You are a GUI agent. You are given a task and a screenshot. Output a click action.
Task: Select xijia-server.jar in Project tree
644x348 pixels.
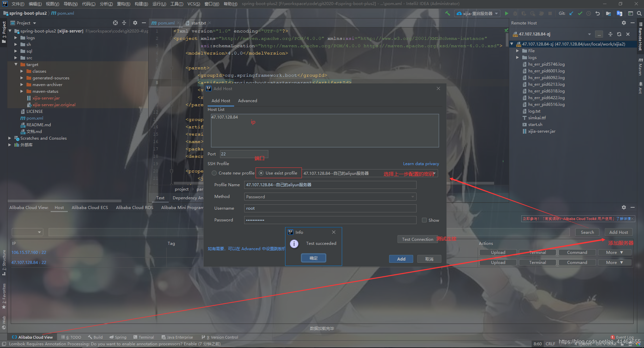(x=46, y=98)
